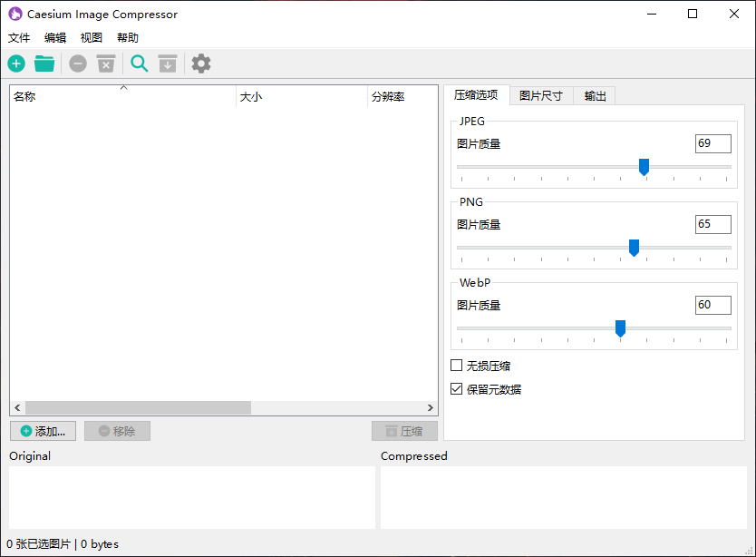756x557 pixels.
Task: Click the PNG quality slider handle
Action: click(634, 248)
